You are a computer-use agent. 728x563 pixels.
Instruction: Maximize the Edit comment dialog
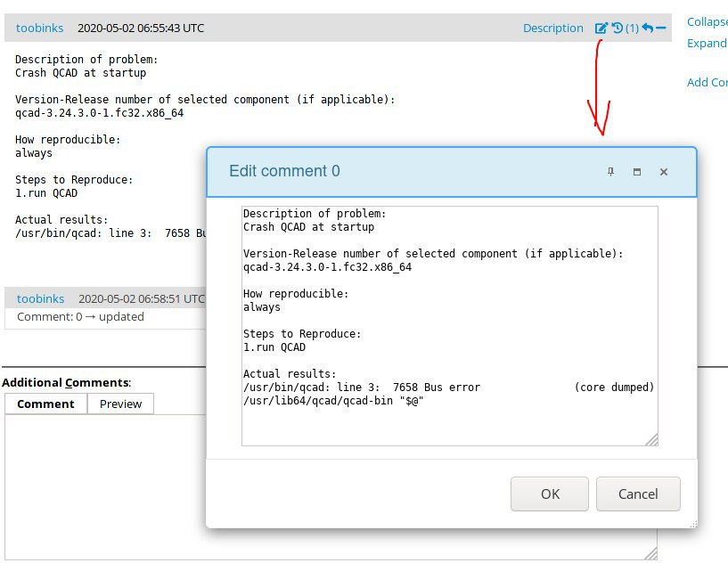[637, 172]
